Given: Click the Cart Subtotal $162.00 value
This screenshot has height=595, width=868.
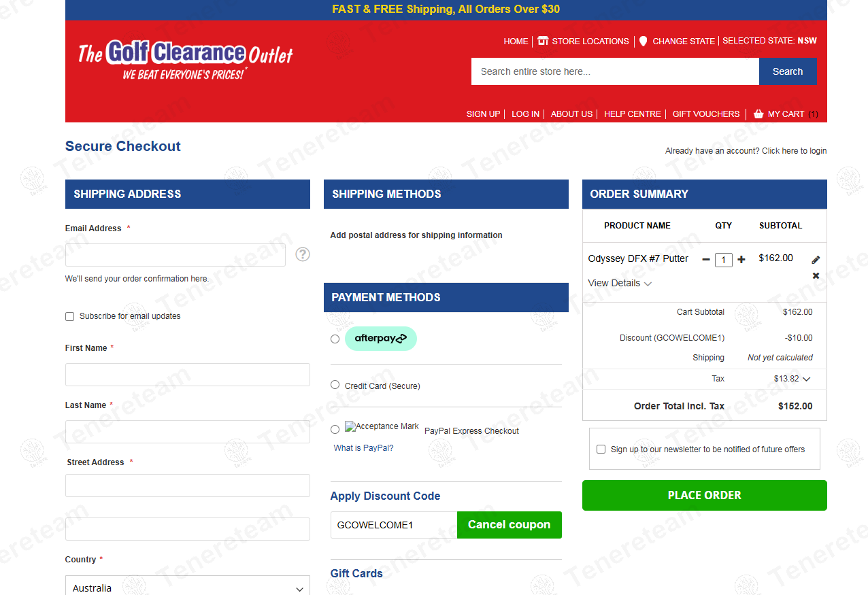Looking at the screenshot, I should click(797, 312).
